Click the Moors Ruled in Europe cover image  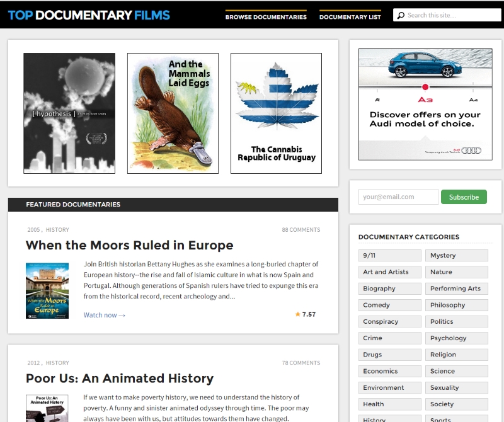tap(47, 290)
